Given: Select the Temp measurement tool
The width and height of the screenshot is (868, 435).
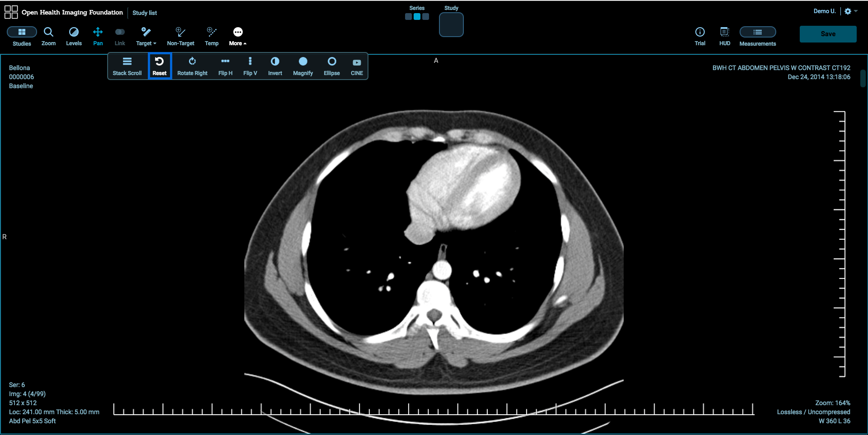Looking at the screenshot, I should coord(212,36).
